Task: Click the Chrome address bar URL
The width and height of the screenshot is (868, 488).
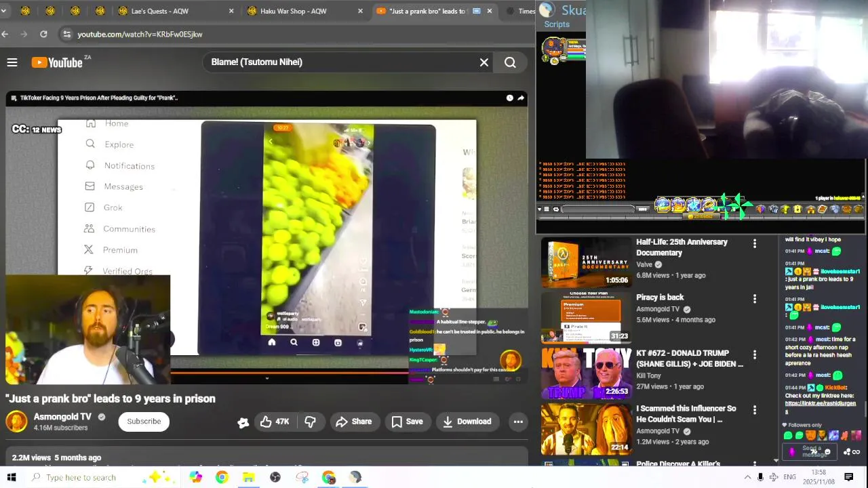Action: [140, 34]
